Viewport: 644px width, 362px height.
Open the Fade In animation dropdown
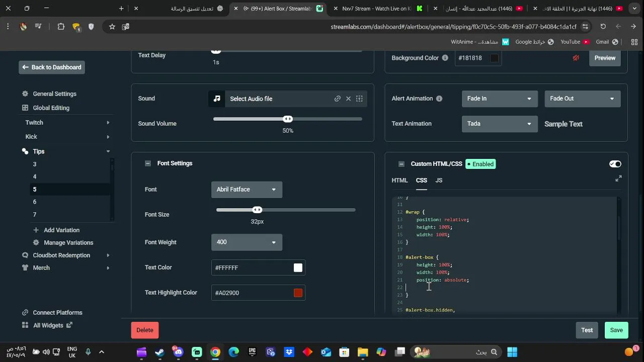coord(499,99)
